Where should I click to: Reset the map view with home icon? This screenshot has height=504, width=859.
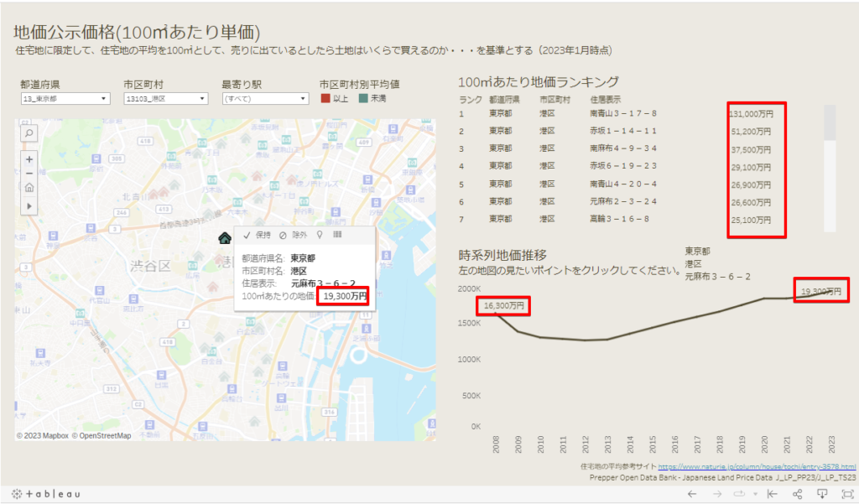point(29,188)
